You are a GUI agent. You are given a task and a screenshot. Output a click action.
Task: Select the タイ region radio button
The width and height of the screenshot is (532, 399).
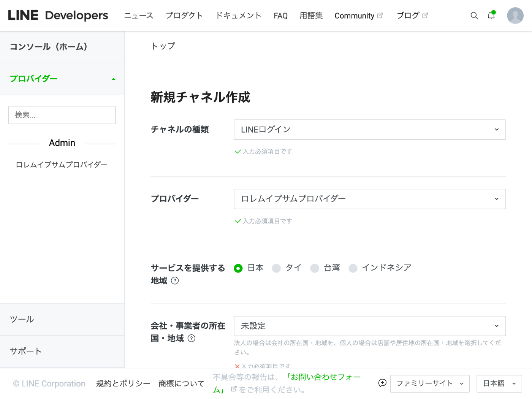click(276, 268)
